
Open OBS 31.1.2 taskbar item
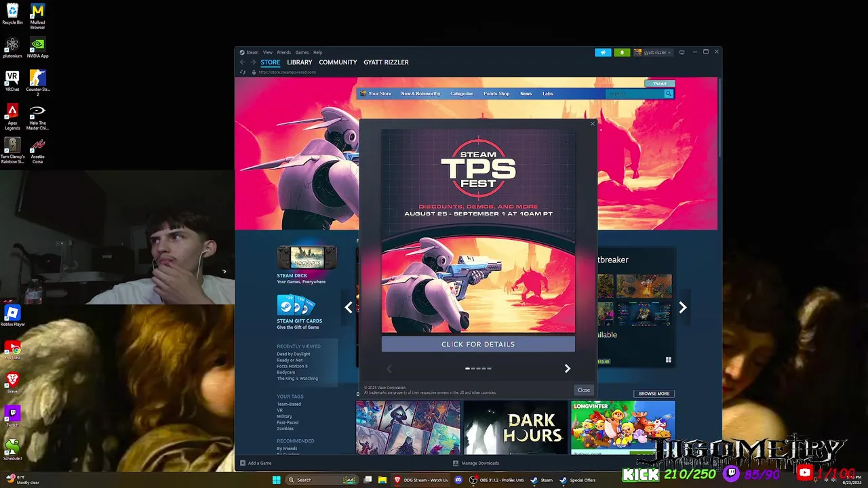coord(497,480)
